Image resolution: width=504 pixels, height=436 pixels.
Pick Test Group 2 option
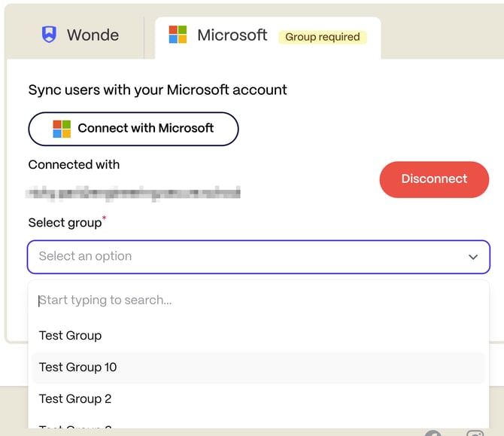(259, 399)
